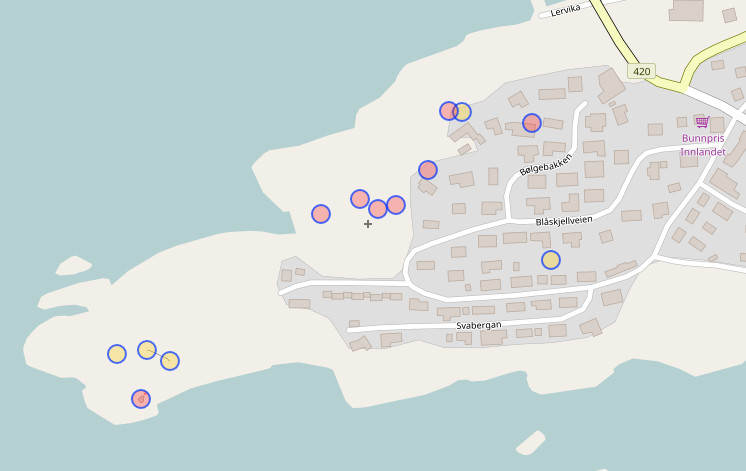This screenshot has height=471, width=746.
Task: Click the Lervika road label
Action: point(566,9)
